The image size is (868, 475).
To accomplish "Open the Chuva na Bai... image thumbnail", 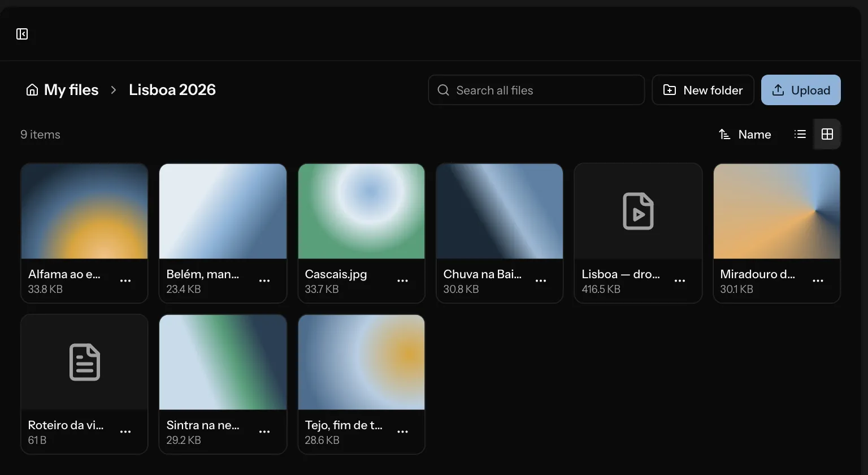I will [500, 211].
